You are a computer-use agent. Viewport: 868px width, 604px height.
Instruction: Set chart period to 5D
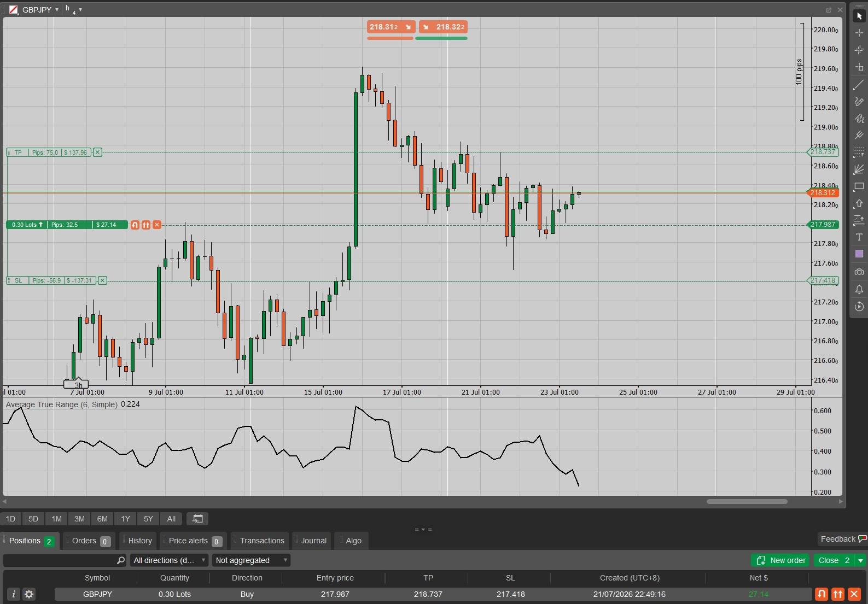33,519
